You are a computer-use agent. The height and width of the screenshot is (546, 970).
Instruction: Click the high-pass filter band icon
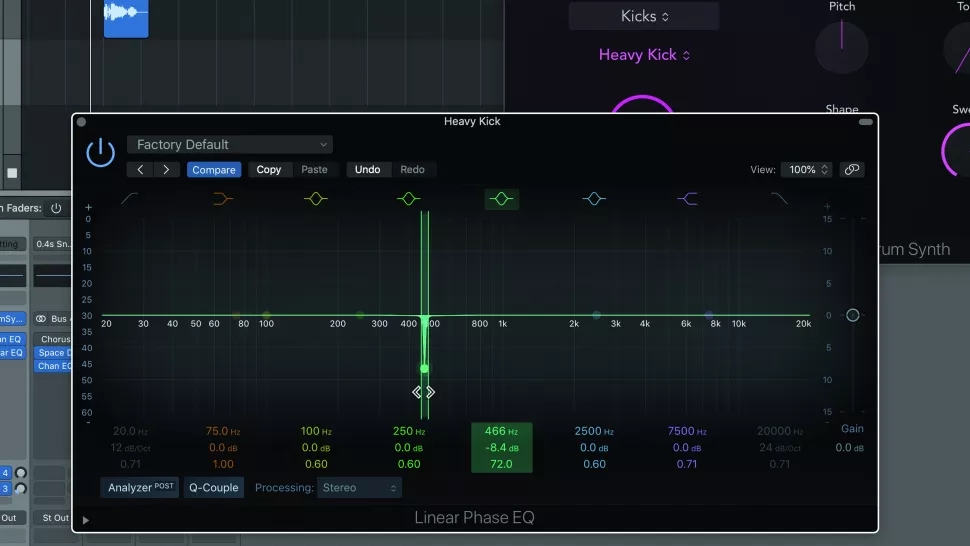[x=130, y=199]
